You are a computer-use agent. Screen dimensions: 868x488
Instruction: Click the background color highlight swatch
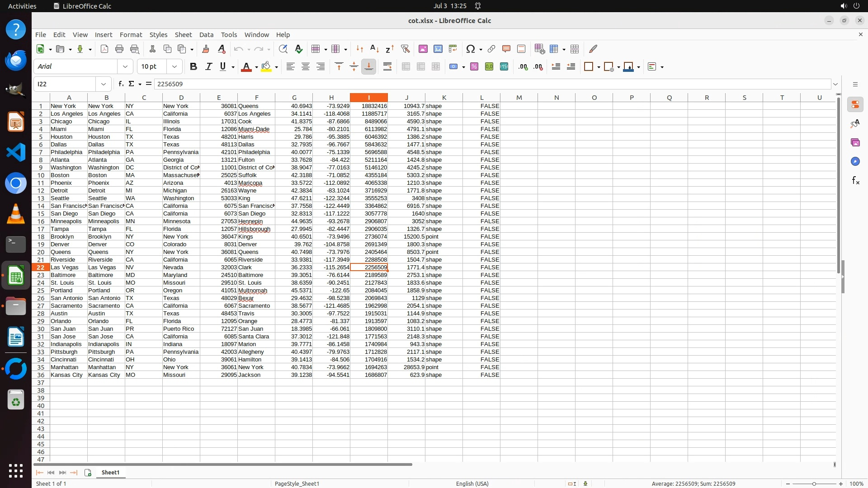point(266,67)
